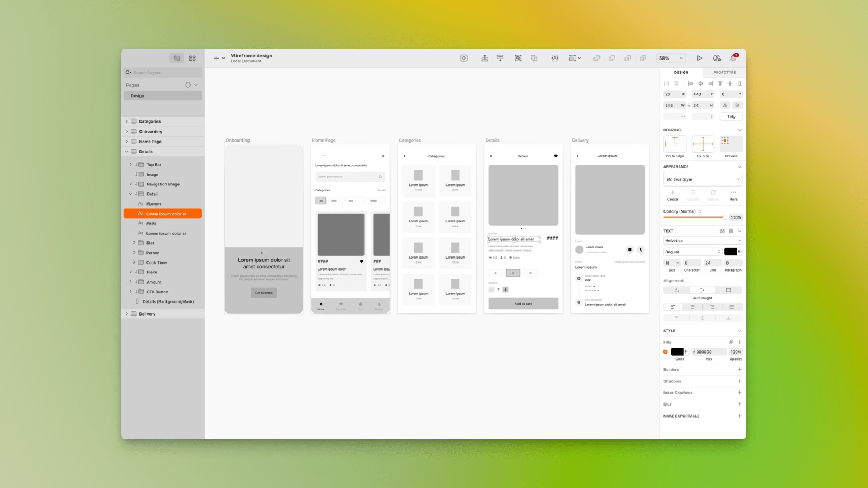Image resolution: width=868 pixels, height=488 pixels.
Task: Open the 58% zoom level dropdown
Action: click(x=669, y=58)
